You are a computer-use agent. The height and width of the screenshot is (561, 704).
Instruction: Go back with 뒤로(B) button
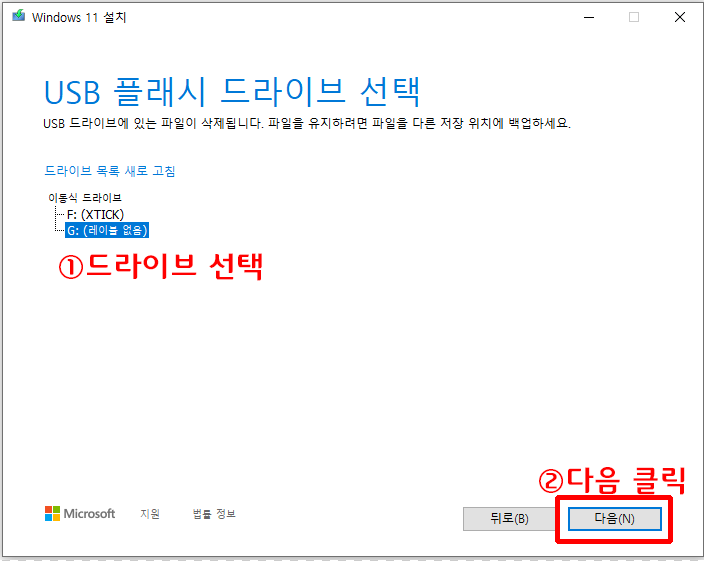(509, 519)
